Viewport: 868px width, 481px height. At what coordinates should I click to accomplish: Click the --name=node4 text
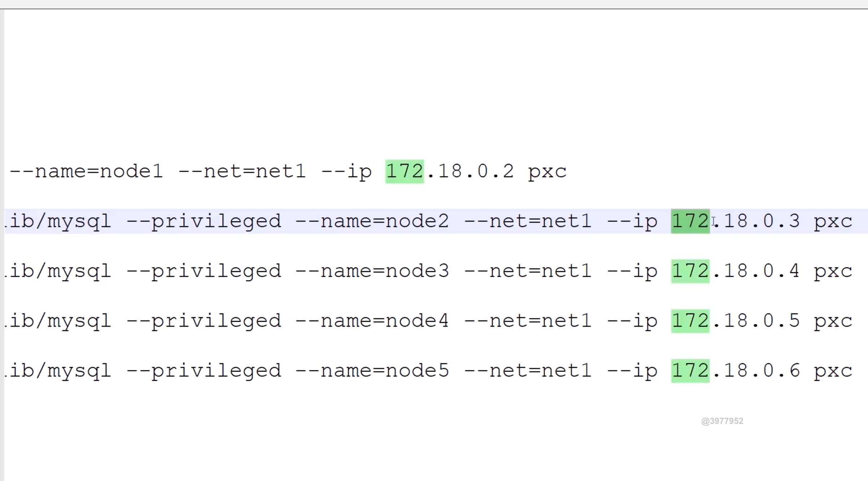[x=372, y=321]
